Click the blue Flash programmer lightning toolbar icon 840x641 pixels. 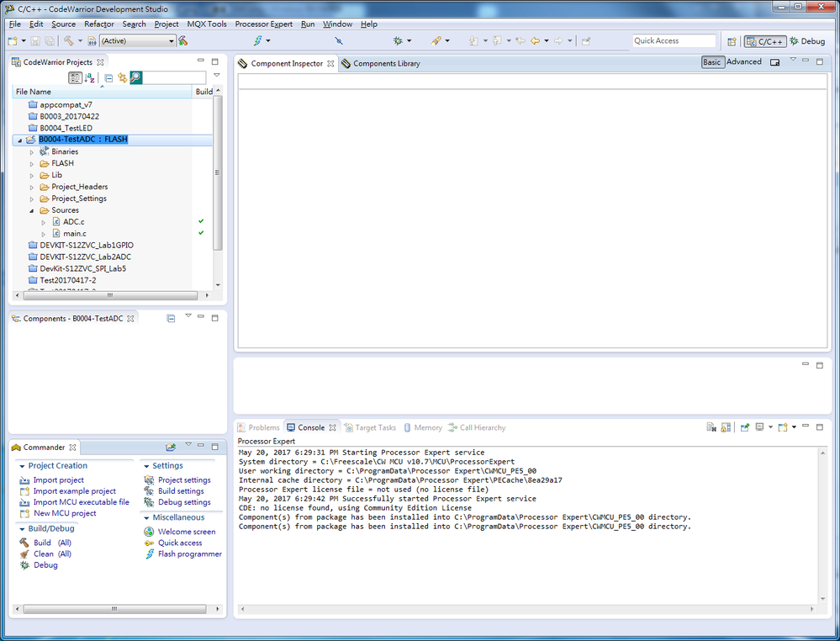coord(257,40)
